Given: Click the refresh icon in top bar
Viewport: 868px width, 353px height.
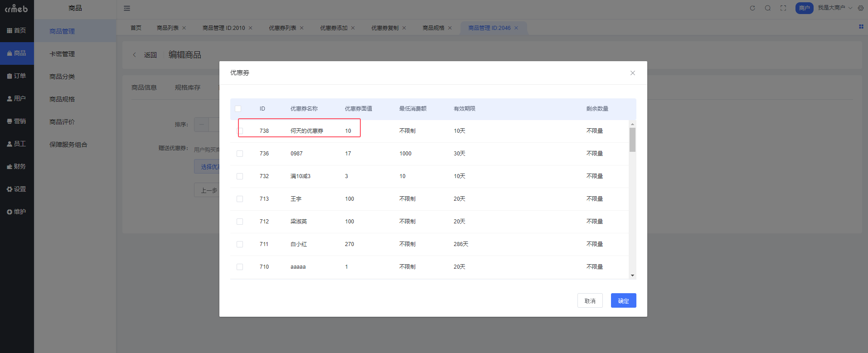Looking at the screenshot, I should click(x=752, y=8).
